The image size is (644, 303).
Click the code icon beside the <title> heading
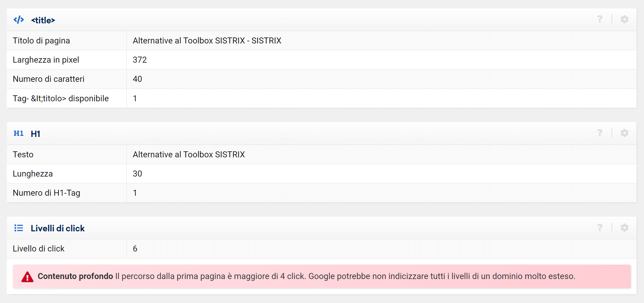pyautogui.click(x=19, y=20)
